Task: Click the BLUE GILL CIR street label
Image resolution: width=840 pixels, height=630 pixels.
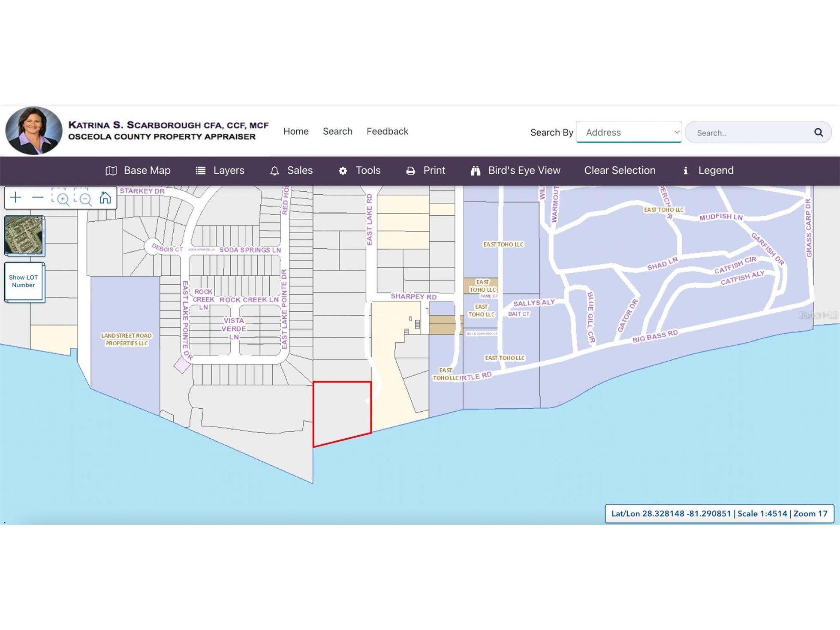Action: [590, 317]
